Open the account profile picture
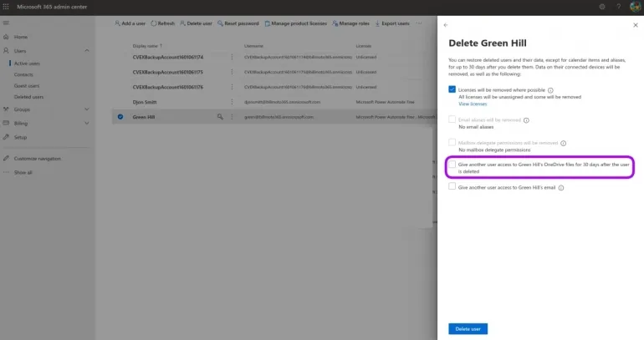644x340 pixels. pos(636,7)
